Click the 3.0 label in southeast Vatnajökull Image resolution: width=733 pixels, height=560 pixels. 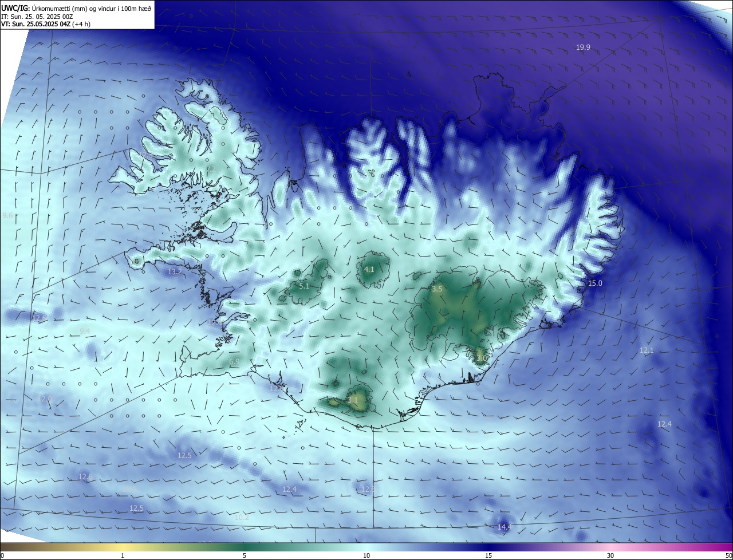point(482,358)
